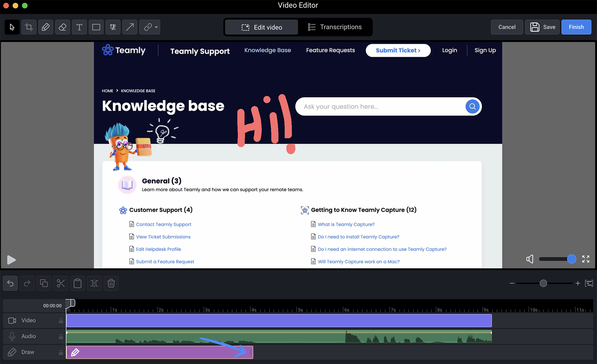The image size is (597, 364).
Task: Go to HOME breadcrumb
Action: pos(107,91)
